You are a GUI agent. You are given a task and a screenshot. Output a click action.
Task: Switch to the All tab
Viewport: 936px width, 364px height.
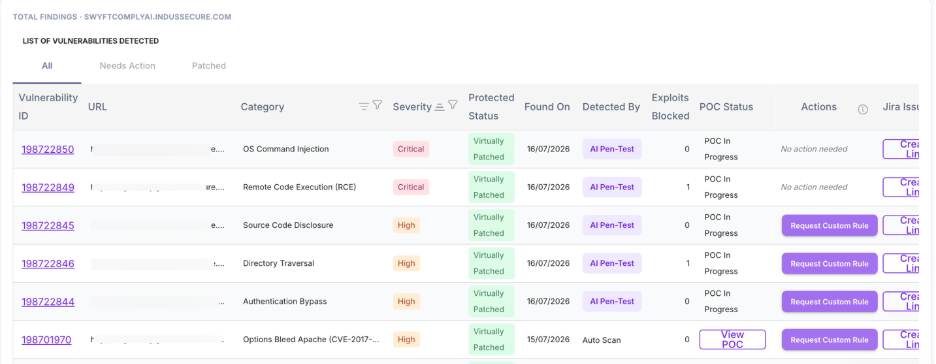tap(47, 66)
